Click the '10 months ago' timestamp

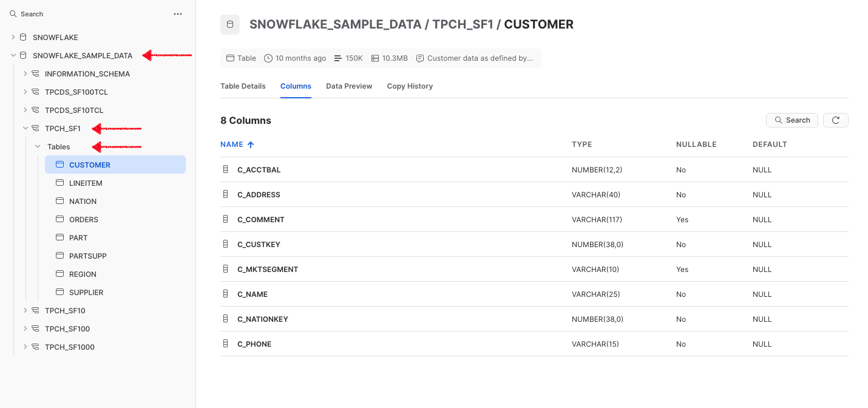300,58
